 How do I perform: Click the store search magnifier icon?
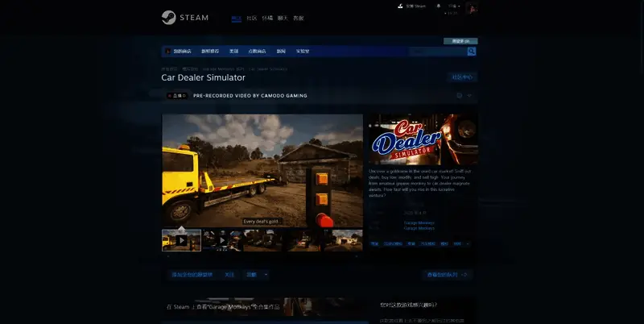click(x=472, y=51)
